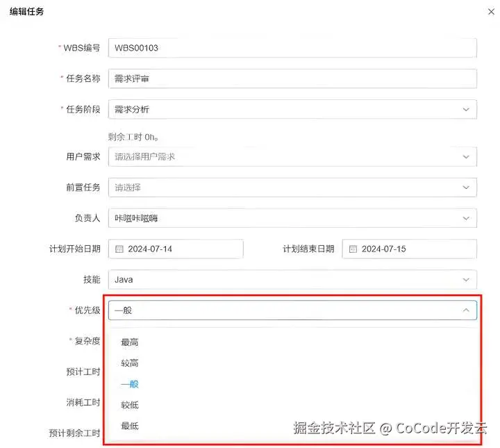The image size is (500, 448).
Task: Click the 计划结束日期 date field 2024-07-15
Action: point(410,249)
